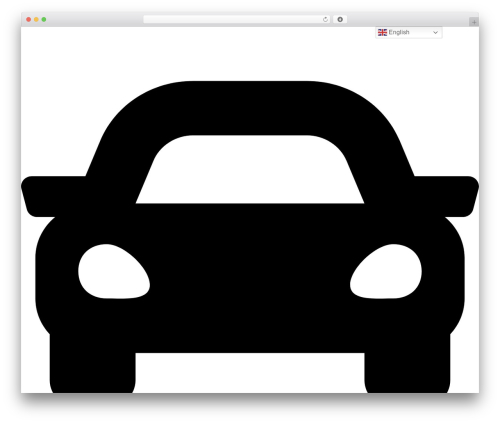Click the download button beside address bar

point(340,19)
